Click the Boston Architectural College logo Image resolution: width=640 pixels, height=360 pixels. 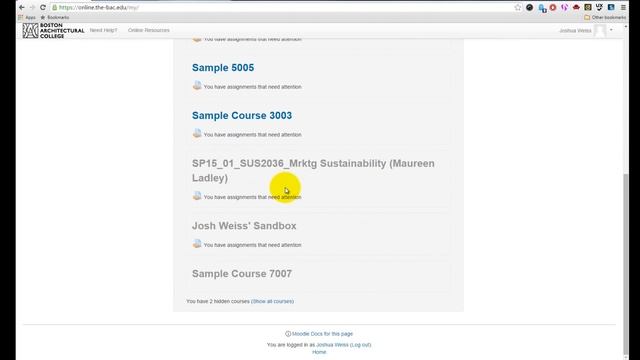53,31
